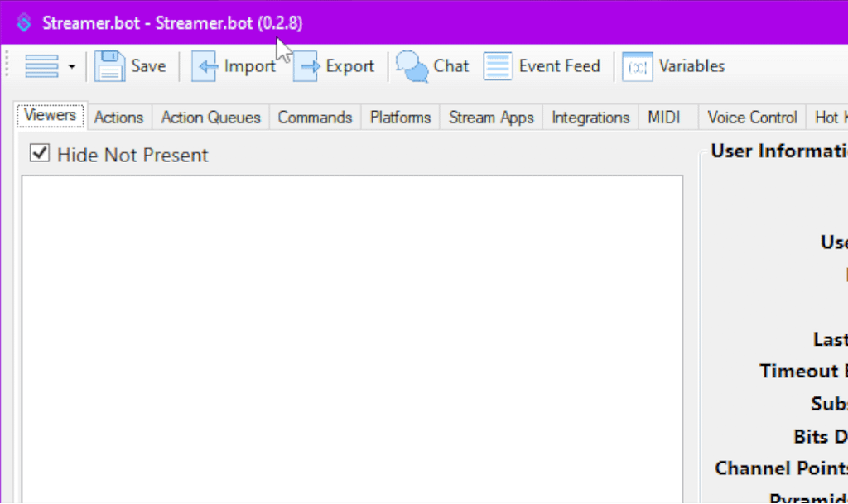Go to the Platforms tab
Screen dimensions: 848x504
[x=400, y=118]
